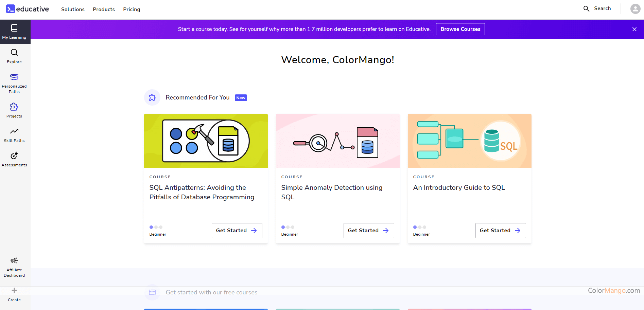
Task: Expand the Products menu
Action: [x=104, y=10]
